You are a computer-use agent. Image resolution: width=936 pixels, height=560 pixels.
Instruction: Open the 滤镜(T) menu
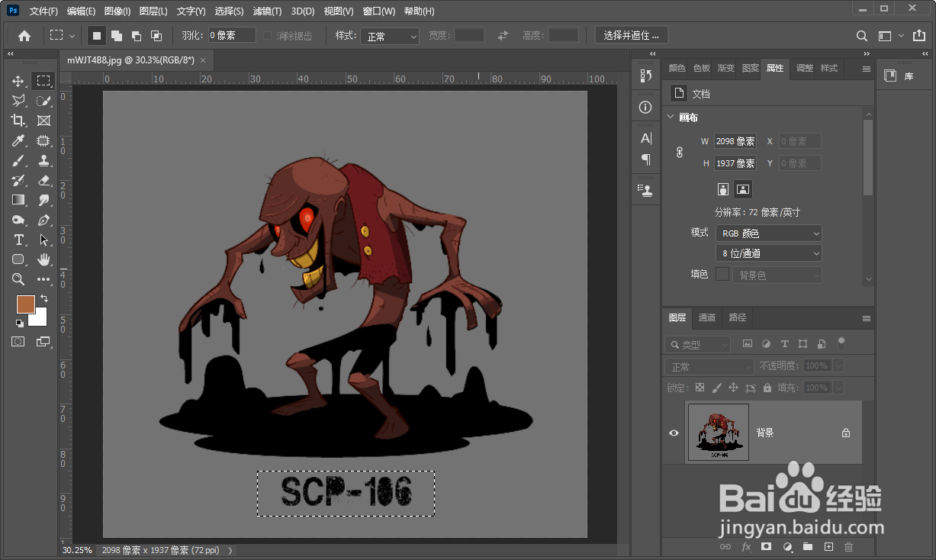point(267,11)
